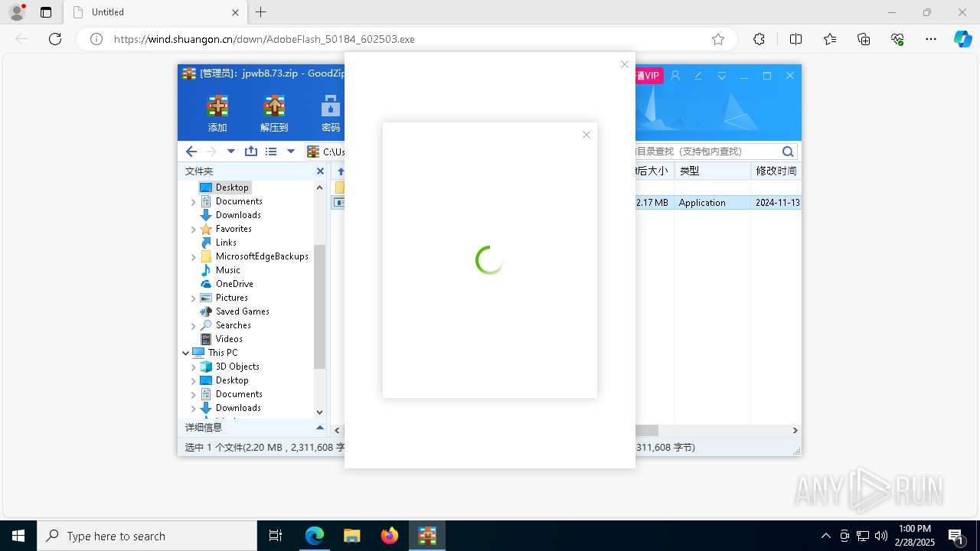Click the 类型 (Type) column header
The width and height of the screenshot is (980, 551).
pos(712,171)
